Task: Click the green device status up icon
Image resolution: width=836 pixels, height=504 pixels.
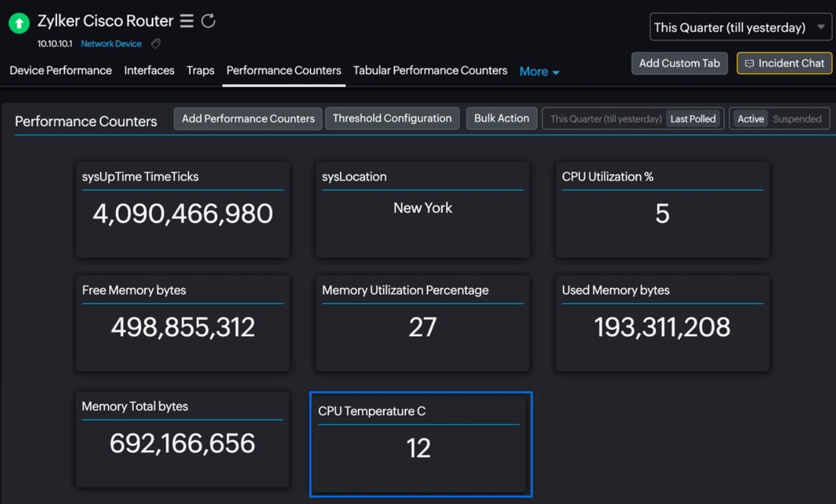Action: coord(19,24)
